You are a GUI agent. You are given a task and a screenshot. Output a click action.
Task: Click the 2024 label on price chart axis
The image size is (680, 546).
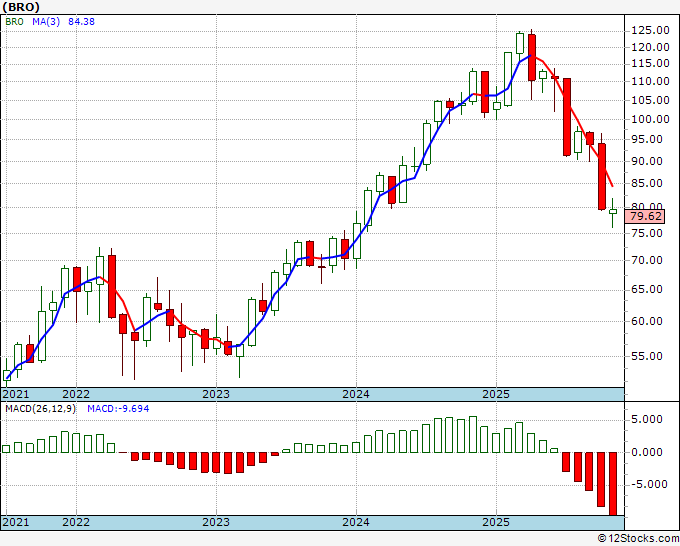coord(356,394)
